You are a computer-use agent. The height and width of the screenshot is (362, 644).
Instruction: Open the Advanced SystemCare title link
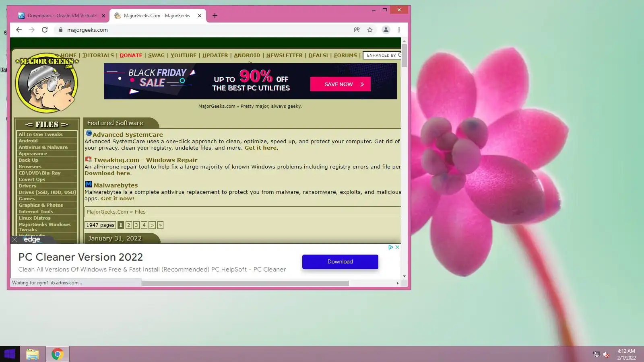click(x=128, y=135)
